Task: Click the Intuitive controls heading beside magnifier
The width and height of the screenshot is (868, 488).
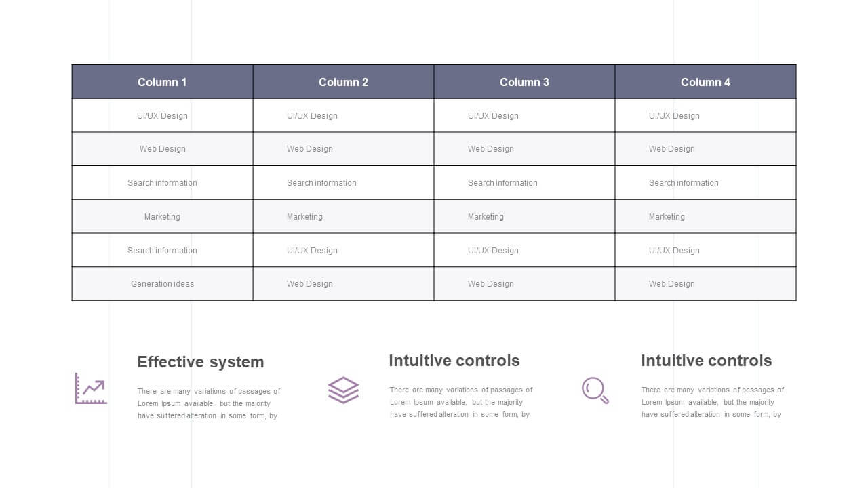Action: 707,361
